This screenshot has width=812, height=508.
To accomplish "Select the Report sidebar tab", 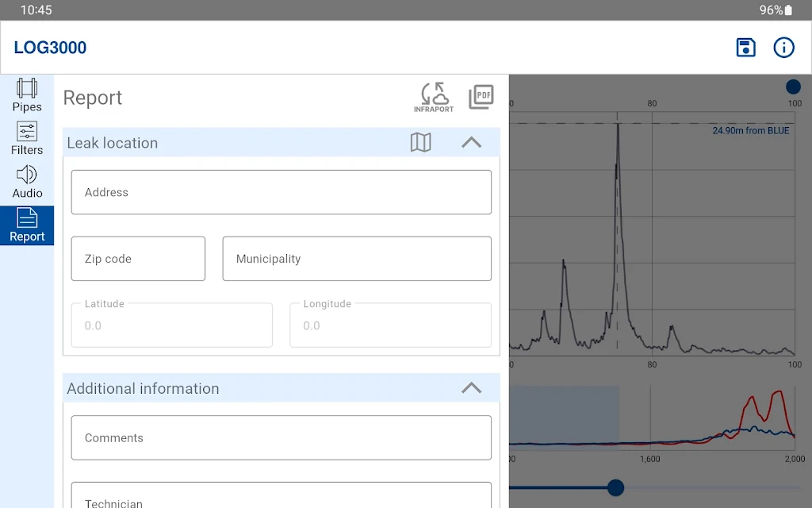I will tap(27, 225).
